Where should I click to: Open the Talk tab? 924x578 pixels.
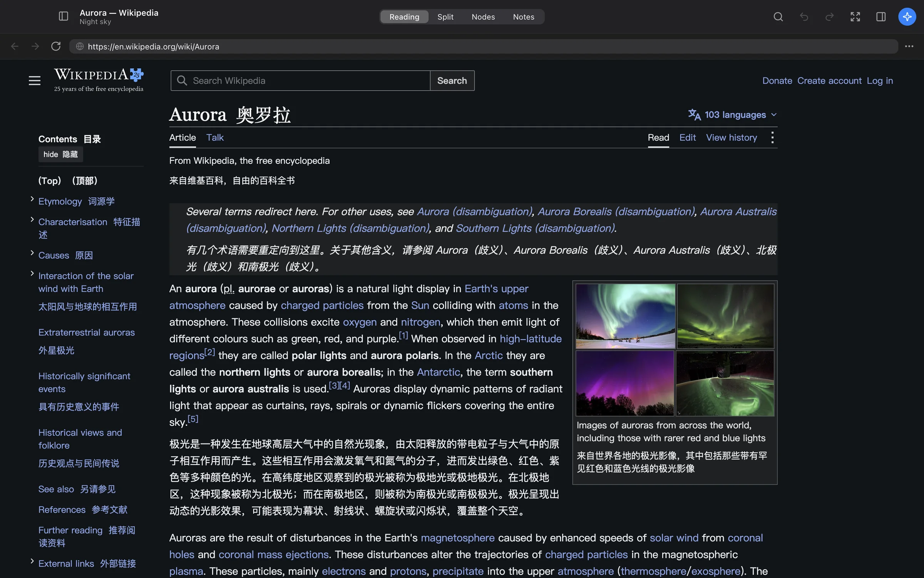[x=215, y=138]
